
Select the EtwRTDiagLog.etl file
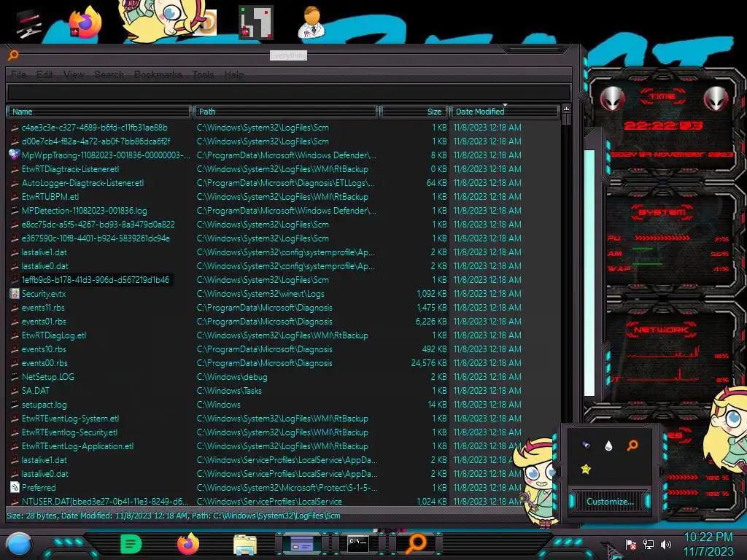point(54,335)
